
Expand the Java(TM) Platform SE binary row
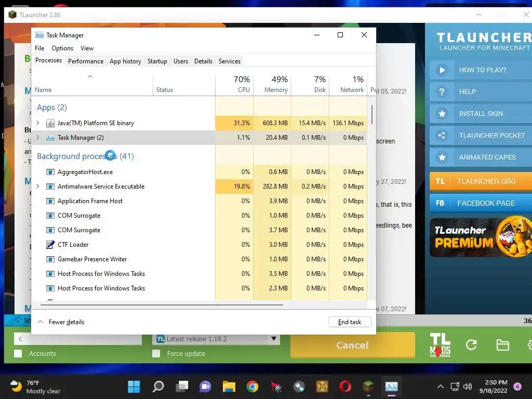[x=38, y=123]
